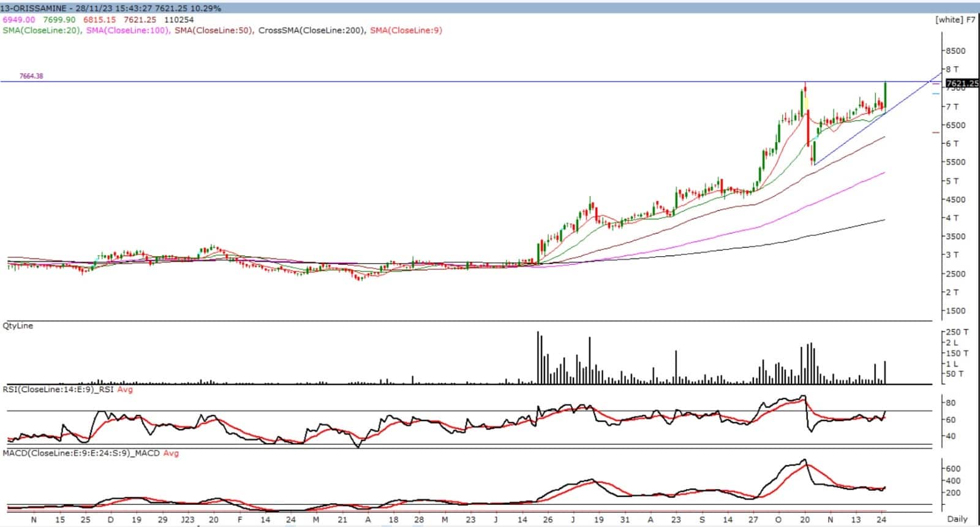980x527 pixels.
Task: Select the CrossSMA(CloseLine:200) legend label
Action: tap(311, 30)
